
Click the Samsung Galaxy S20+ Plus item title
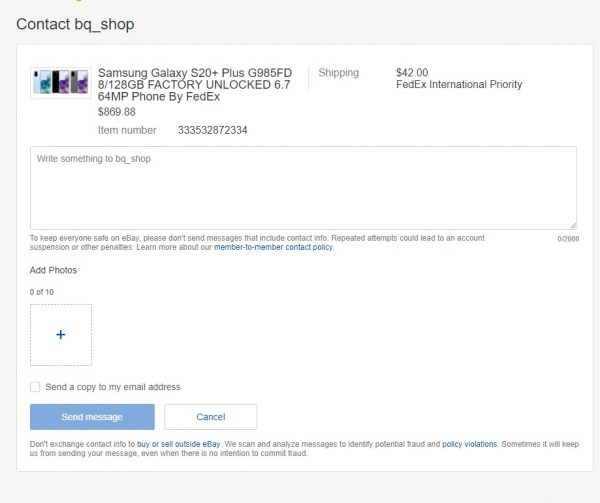(195, 85)
